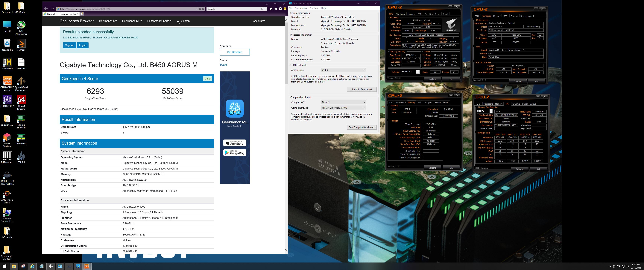Open the Geekbench 4 Help menu

tap(323, 8)
